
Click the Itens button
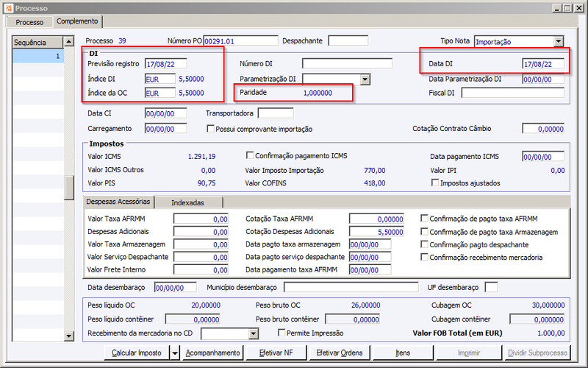tap(403, 353)
